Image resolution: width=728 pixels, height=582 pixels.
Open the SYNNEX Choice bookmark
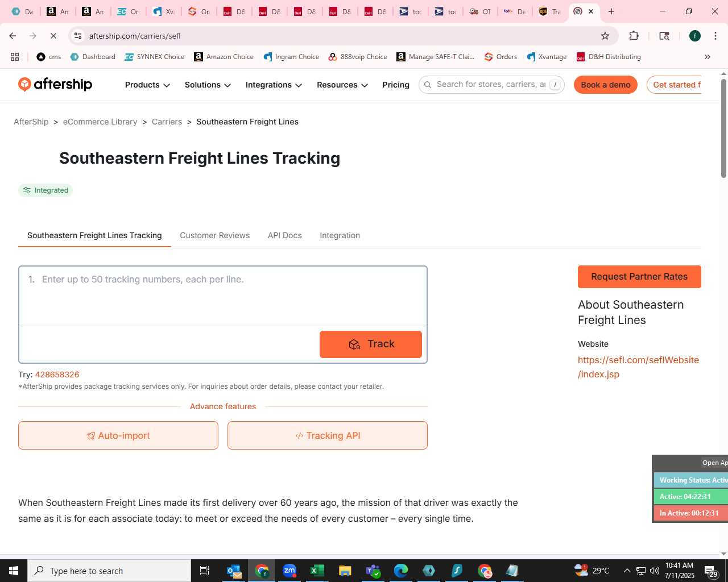[155, 57]
